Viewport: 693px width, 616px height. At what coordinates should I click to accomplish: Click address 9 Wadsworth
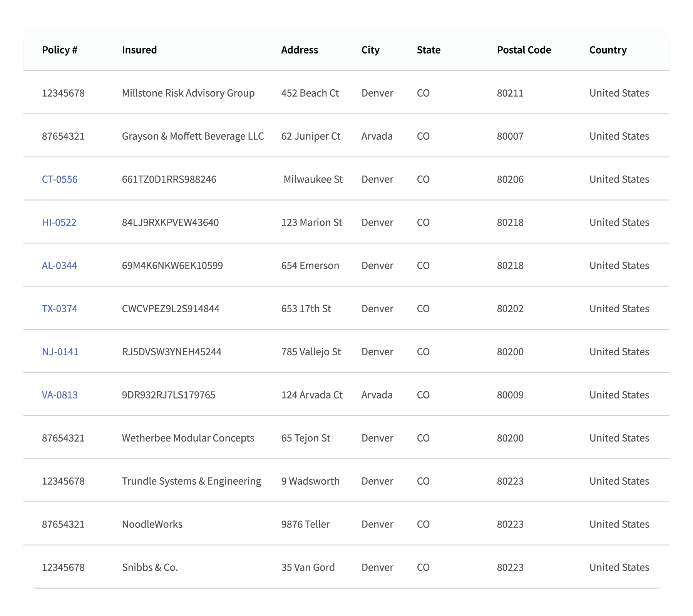coord(310,481)
